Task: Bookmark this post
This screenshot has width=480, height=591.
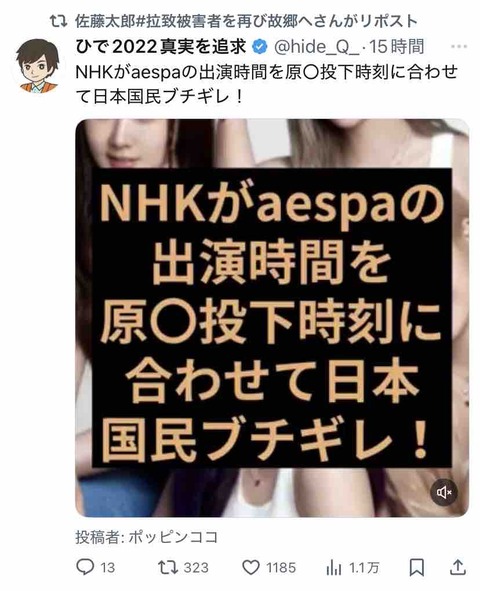Action: point(417,567)
